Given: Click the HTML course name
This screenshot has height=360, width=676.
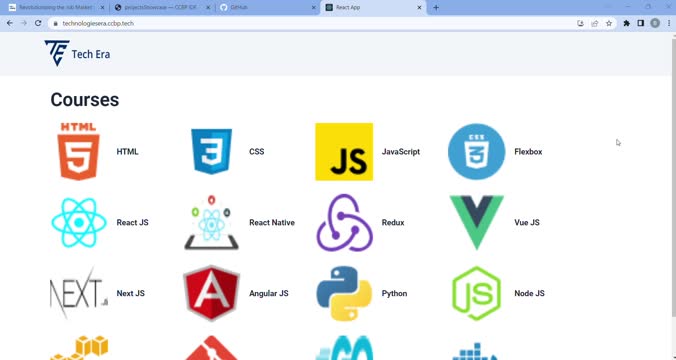Looking at the screenshot, I should (127, 152).
